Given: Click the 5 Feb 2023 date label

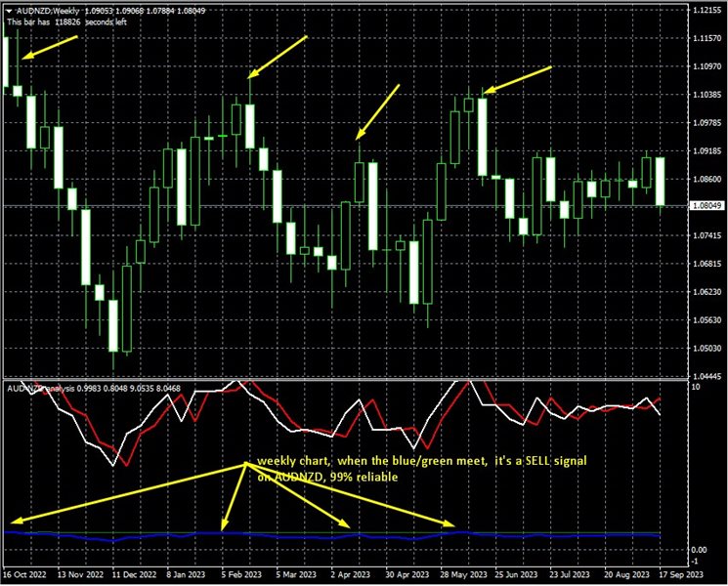Looking at the screenshot, I should (x=241, y=574).
